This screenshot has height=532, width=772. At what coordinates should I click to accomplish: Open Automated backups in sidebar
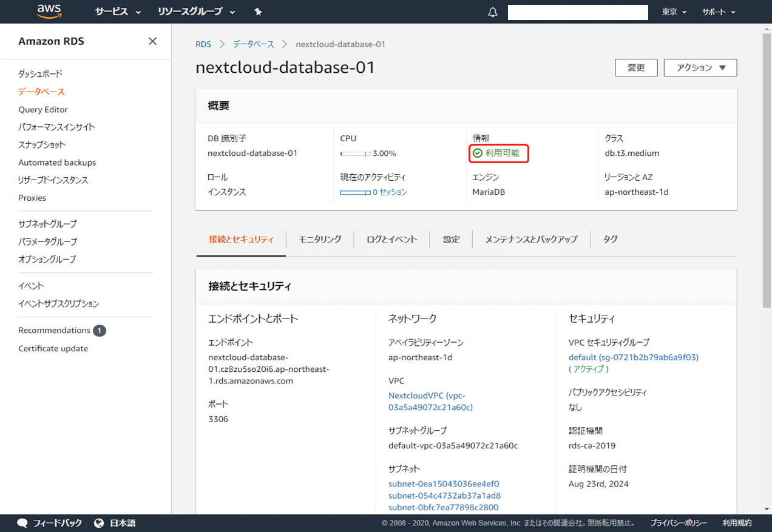[x=57, y=163]
